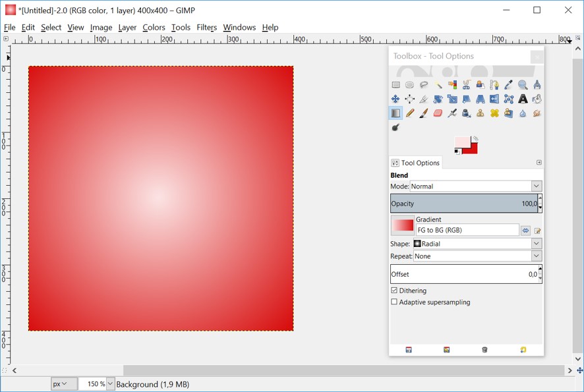Open the gradient editor button

click(x=537, y=231)
